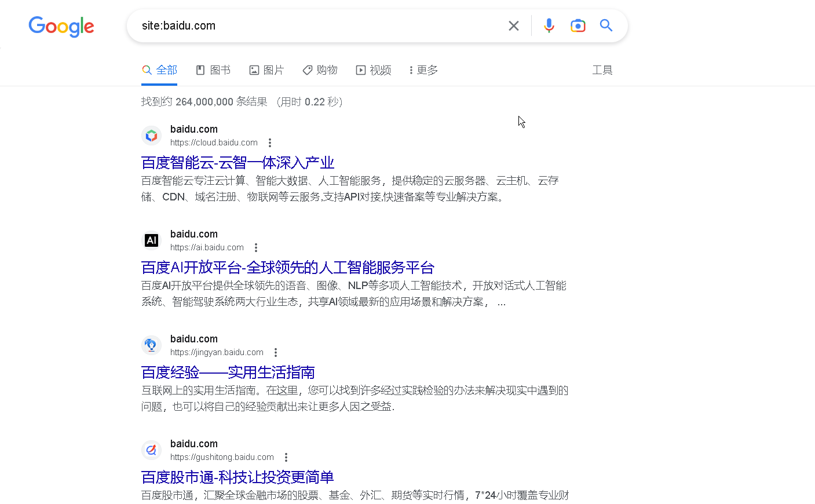Open options menu for gushitong.baidu.com result
Image resolution: width=815 pixels, height=504 pixels.
(x=286, y=457)
